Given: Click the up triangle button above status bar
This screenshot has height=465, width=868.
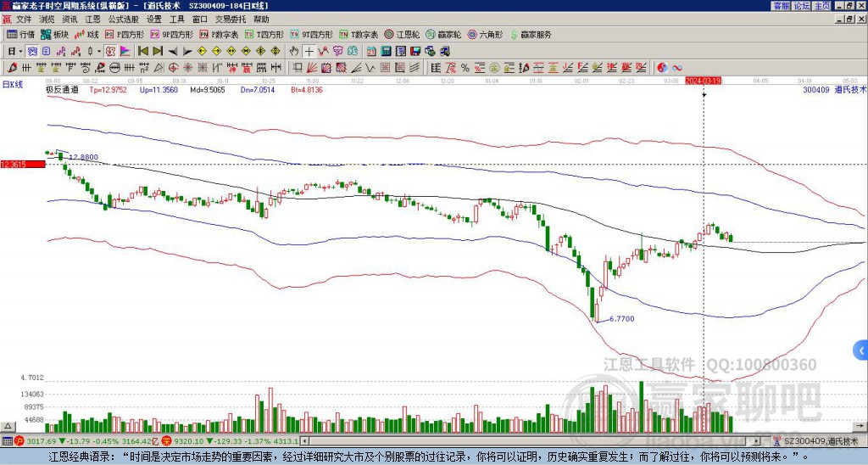Looking at the screenshot, I should click(7, 426).
